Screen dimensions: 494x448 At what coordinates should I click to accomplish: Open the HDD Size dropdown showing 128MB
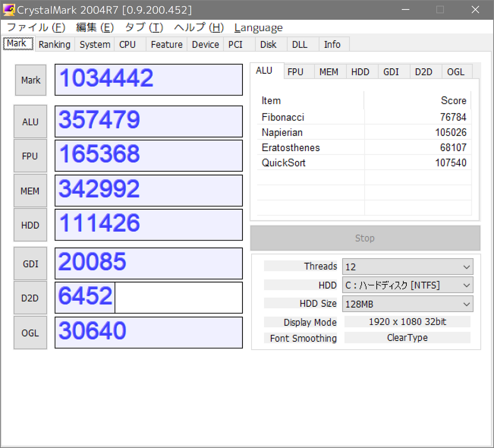tap(408, 304)
